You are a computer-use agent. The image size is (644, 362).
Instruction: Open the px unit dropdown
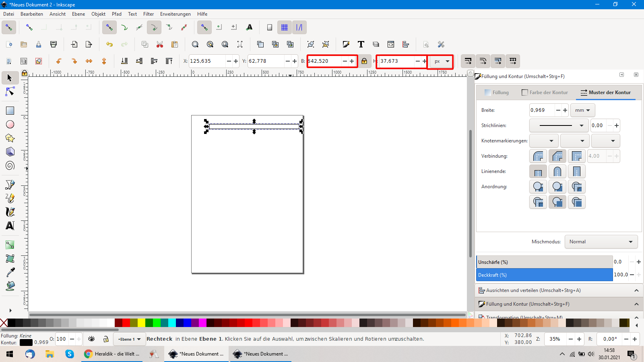[x=442, y=62]
